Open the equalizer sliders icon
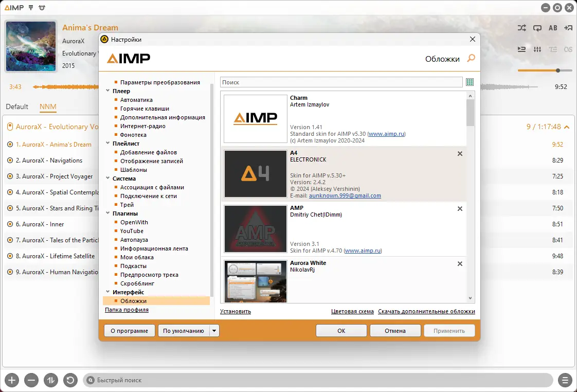The image size is (577, 392). pos(537,49)
